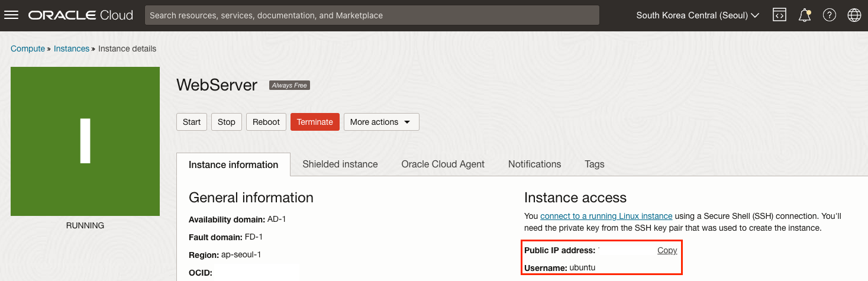This screenshot has width=868, height=281.
Task: Click the OCID label
Action: click(201, 273)
